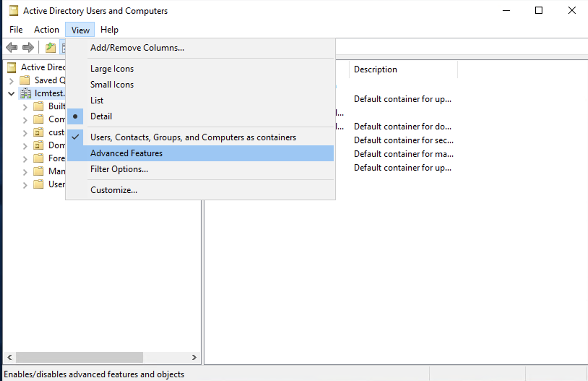Viewport: 588px width, 381px height.
Task: Select the lcmtest domain node icon
Action: tap(26, 93)
